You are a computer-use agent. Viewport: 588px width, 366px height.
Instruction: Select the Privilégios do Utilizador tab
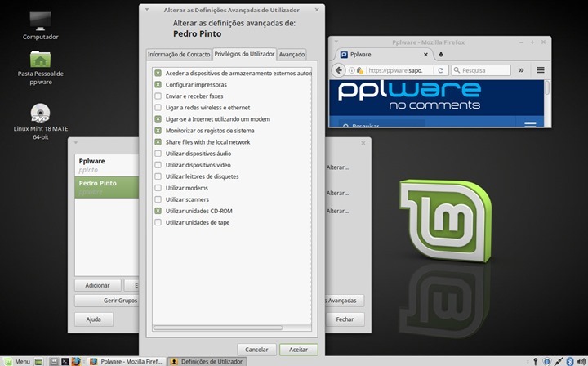point(244,54)
